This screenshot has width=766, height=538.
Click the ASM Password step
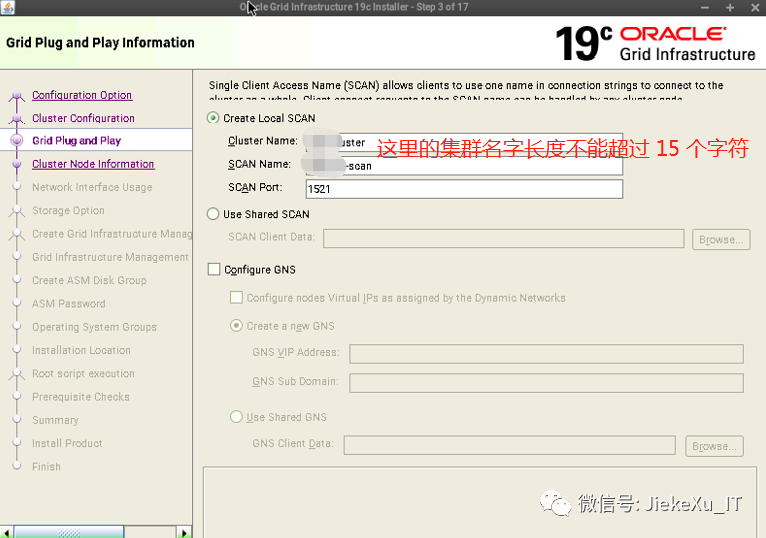pos(68,304)
